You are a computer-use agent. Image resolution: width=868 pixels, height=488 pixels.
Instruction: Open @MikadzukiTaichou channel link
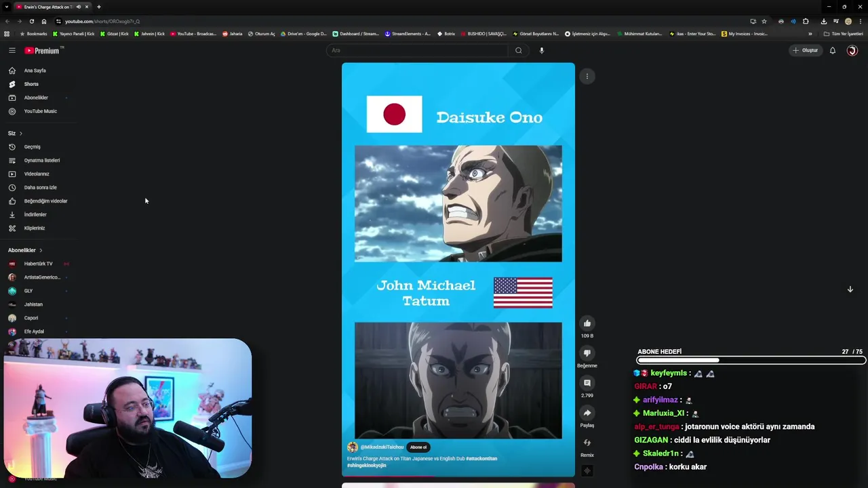(x=382, y=447)
